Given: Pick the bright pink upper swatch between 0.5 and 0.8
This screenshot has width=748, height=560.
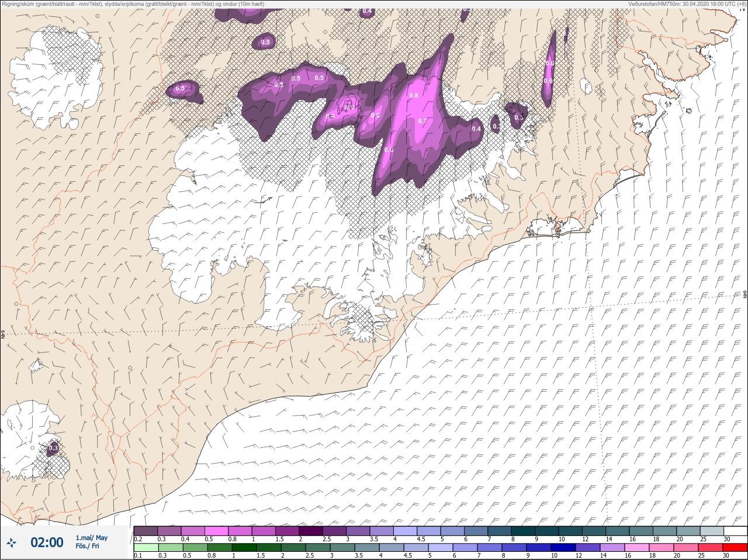Looking at the screenshot, I should [216, 531].
